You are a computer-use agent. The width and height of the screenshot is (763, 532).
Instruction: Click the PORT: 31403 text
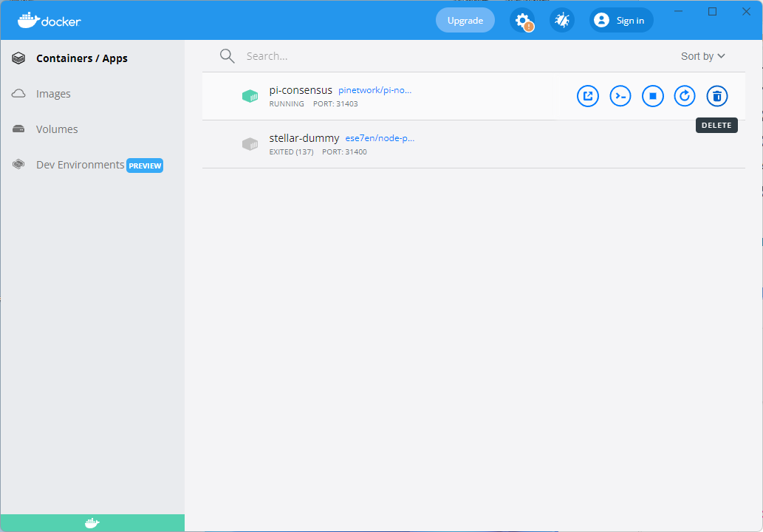point(335,103)
